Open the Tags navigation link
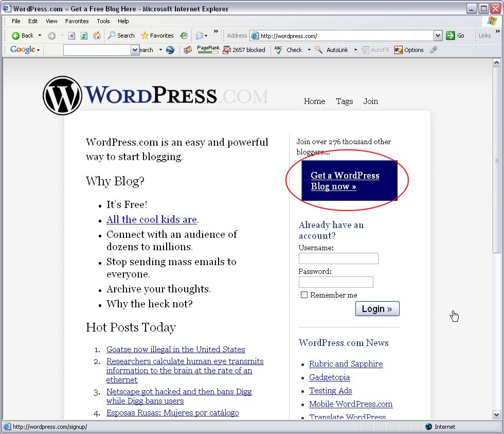This screenshot has width=504, height=434. coord(344,101)
